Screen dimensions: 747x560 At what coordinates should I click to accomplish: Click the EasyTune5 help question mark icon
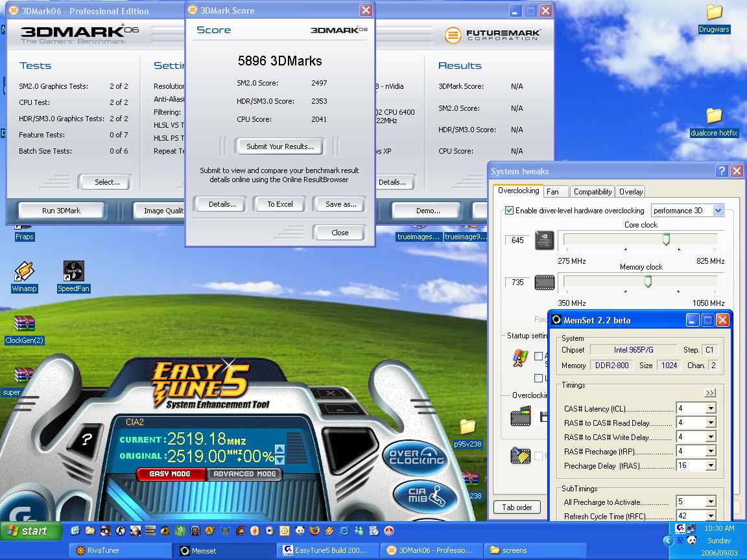coord(86,440)
